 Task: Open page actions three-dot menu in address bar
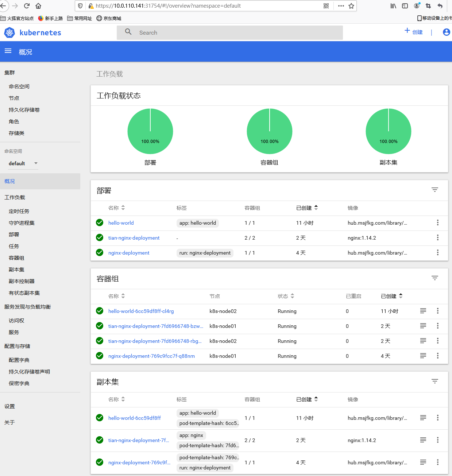pyautogui.click(x=341, y=6)
